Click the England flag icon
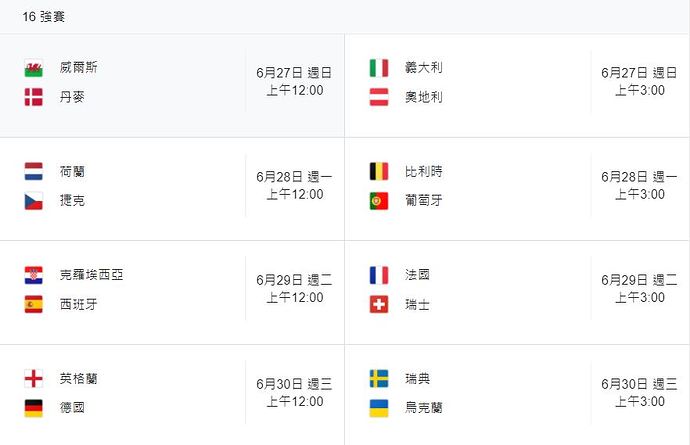 pyautogui.click(x=33, y=379)
